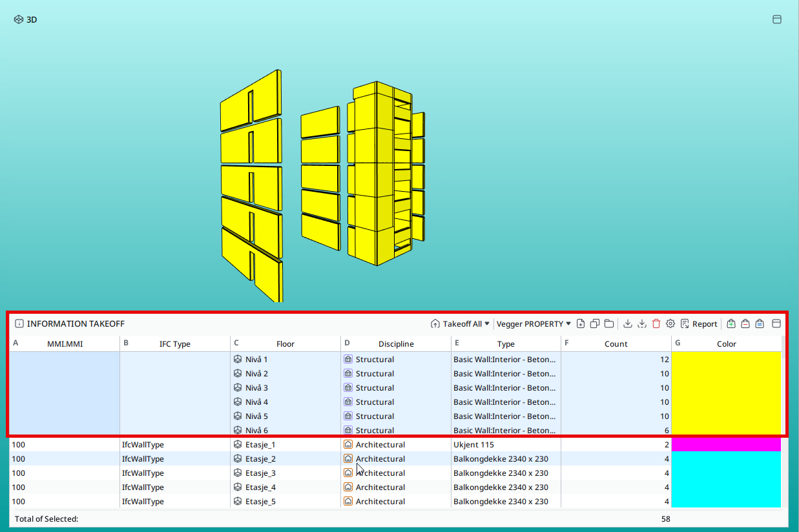Click the green plus bag icon
799x532 pixels.
point(731,324)
